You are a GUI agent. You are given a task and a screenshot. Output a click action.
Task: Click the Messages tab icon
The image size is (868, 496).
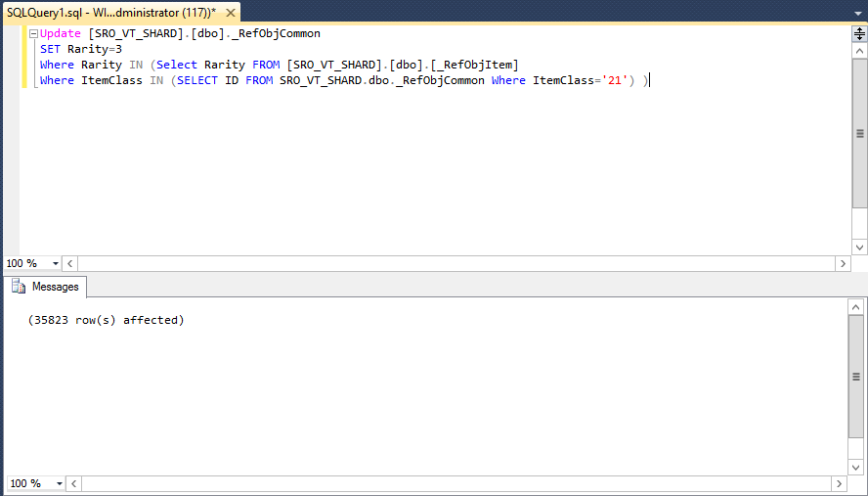click(19, 287)
